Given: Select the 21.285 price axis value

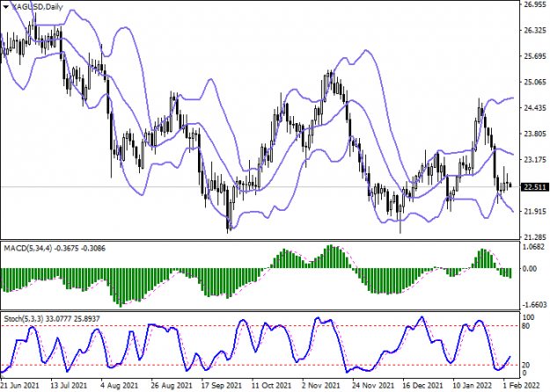Looking at the screenshot, I should [534, 237].
